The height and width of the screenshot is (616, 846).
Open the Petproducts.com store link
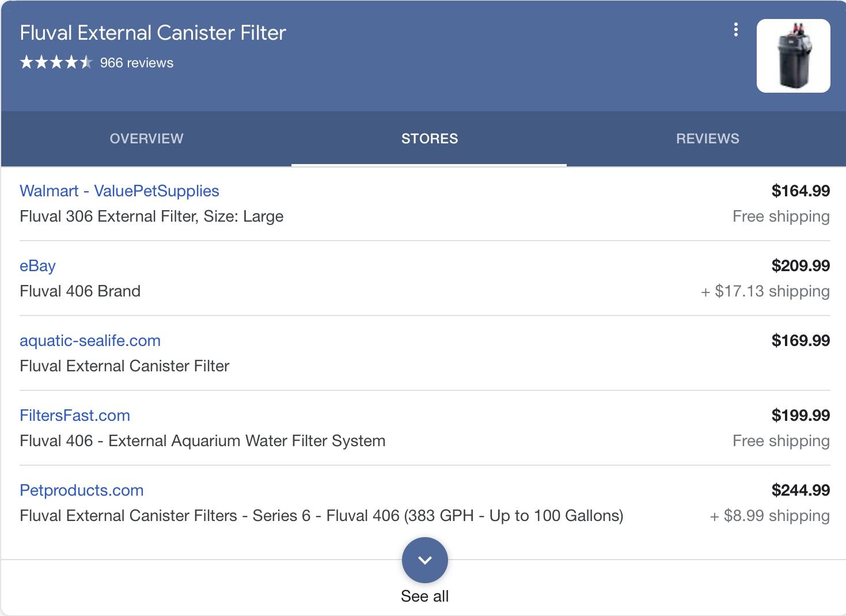click(x=81, y=490)
